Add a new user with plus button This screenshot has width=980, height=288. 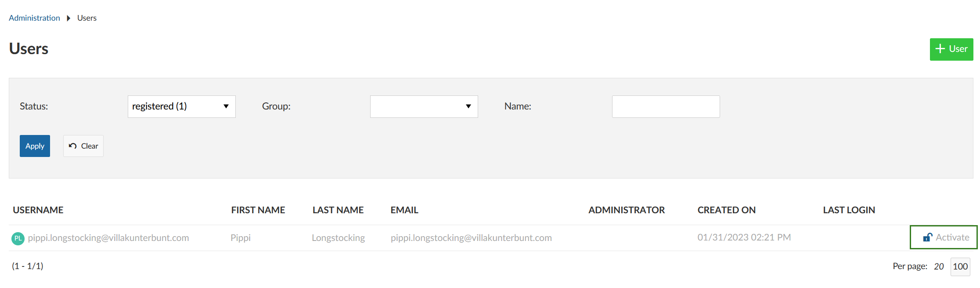tap(951, 49)
